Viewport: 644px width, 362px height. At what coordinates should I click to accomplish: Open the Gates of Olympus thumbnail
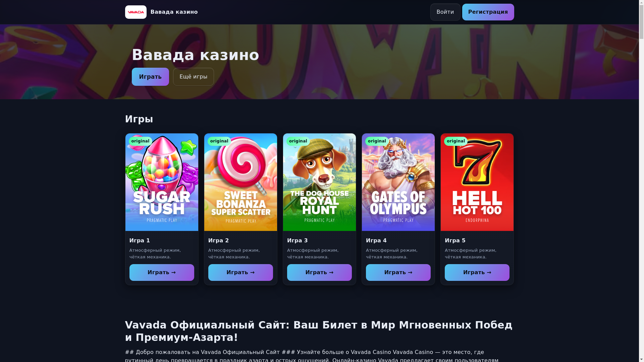click(x=398, y=182)
